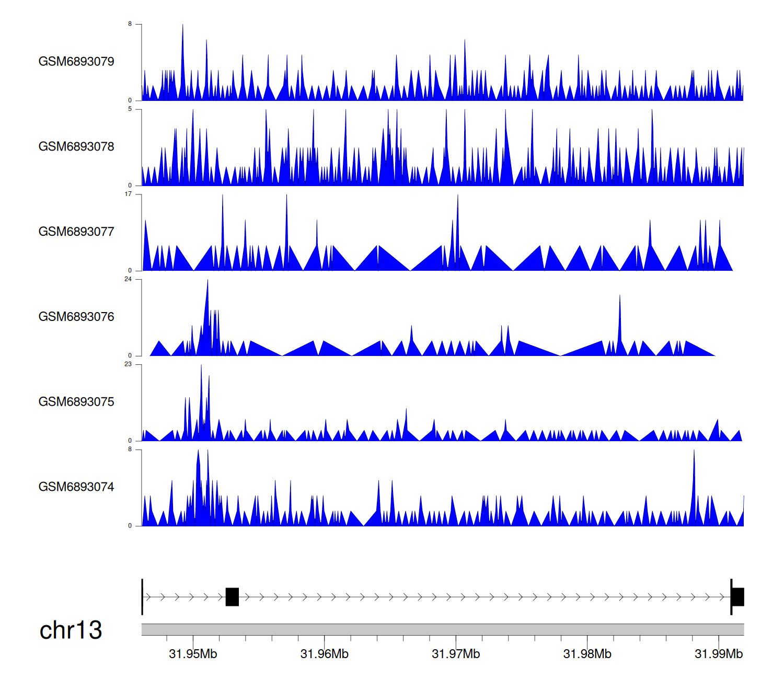This screenshot has height=690, width=784.
Task: Select the 31.98Mb position label
Action: coord(587,654)
